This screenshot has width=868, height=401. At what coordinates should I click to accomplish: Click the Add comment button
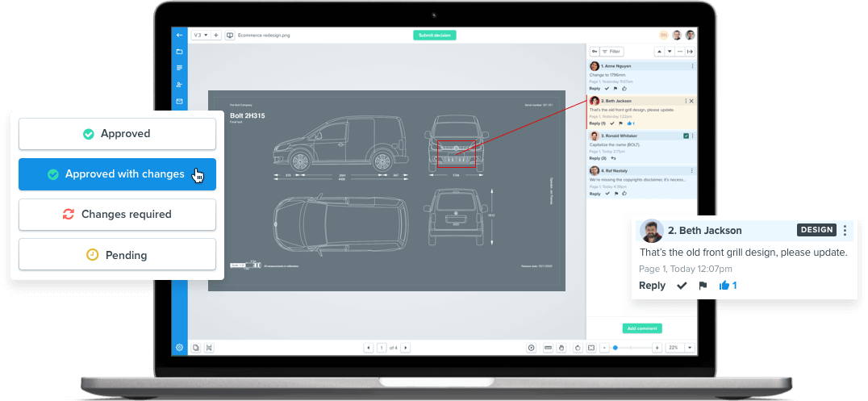642,328
